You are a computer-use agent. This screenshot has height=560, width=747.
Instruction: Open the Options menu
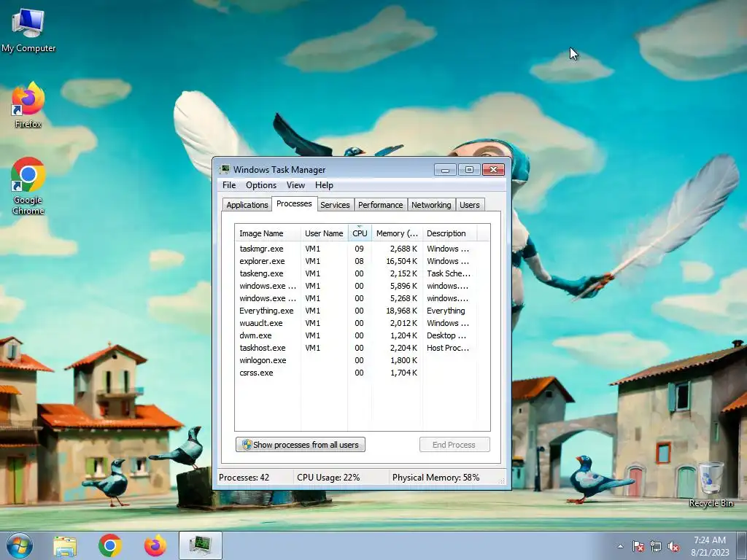(x=261, y=185)
